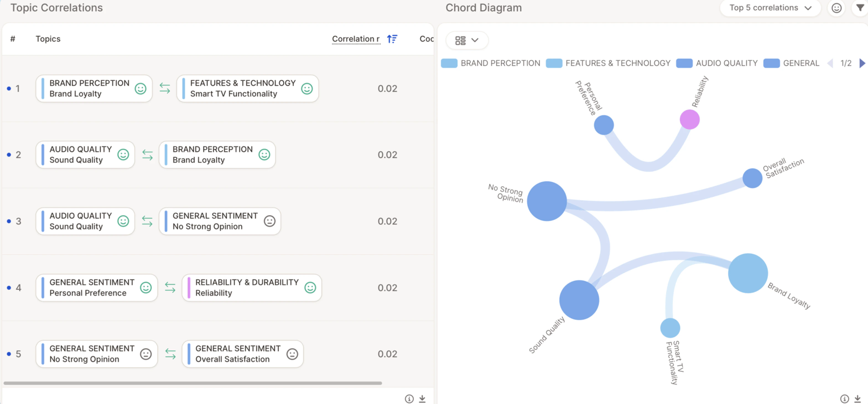The width and height of the screenshot is (868, 404).
Task: Click Reliability smiley icon
Action: pos(310,288)
